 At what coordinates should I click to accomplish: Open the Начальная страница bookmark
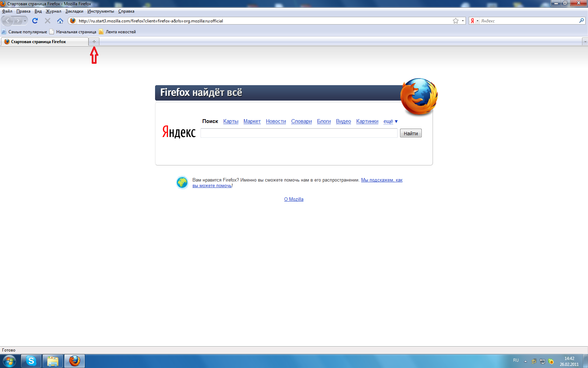pos(73,32)
